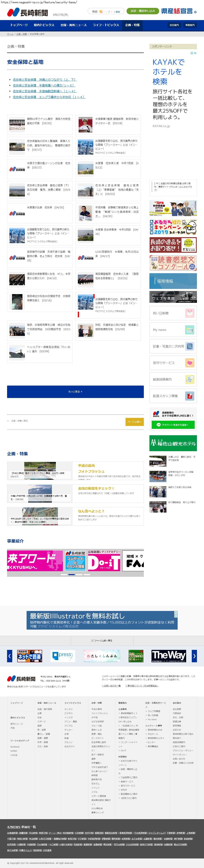Open the 佐世保と安全保障 沖縄とのつながり link
Image resolution: width=204 pixels, height=868 pixels.
pos(45,80)
